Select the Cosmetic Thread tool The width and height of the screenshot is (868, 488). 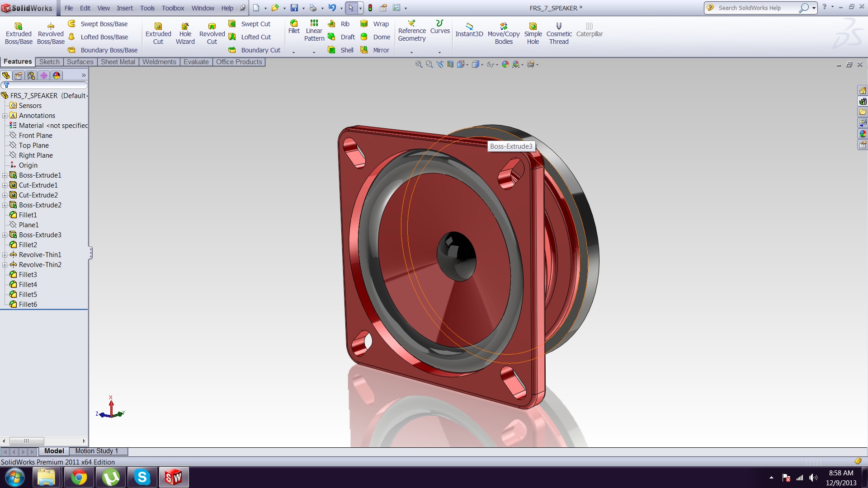coord(559,33)
